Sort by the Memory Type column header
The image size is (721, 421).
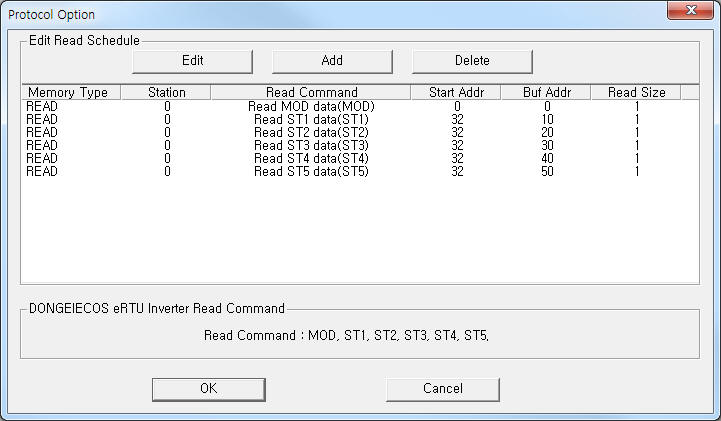point(70,92)
